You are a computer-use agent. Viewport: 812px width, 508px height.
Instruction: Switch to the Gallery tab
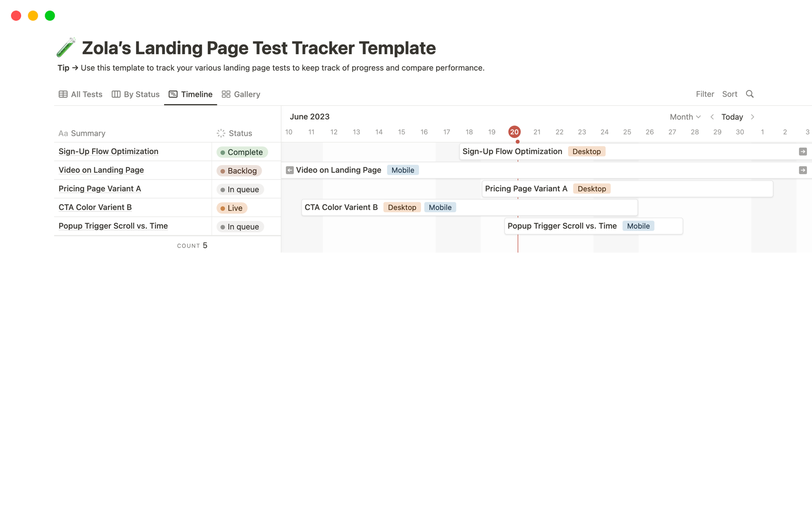(241, 94)
